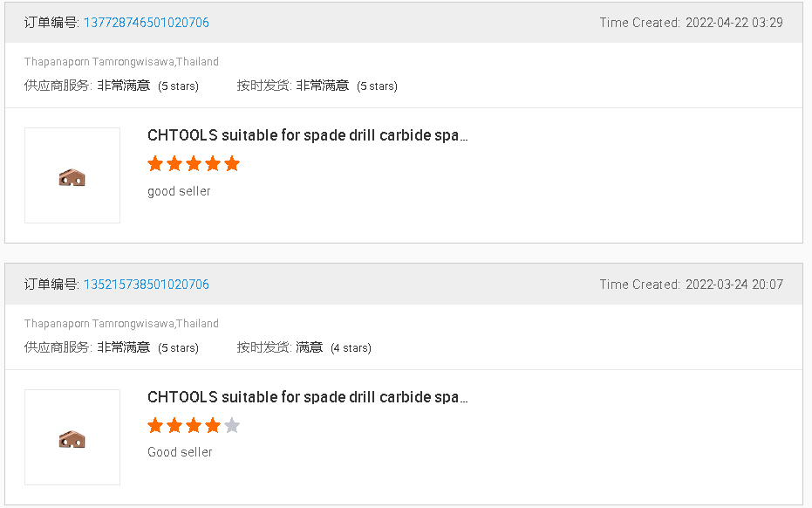The height and width of the screenshot is (508, 812).
Task: Click product thumbnail in first review
Action: [72, 176]
